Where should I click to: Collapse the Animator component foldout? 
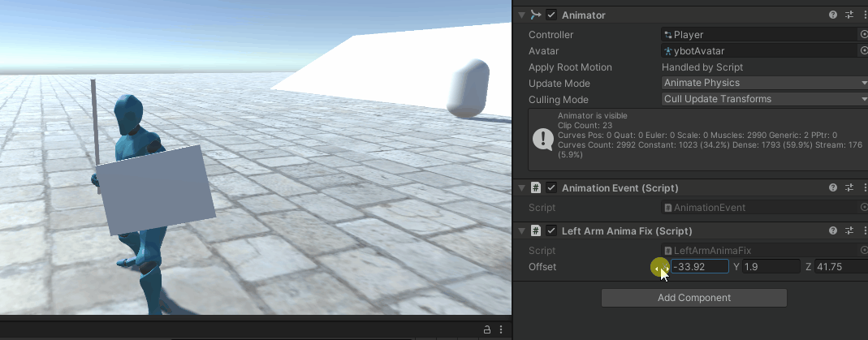521,15
